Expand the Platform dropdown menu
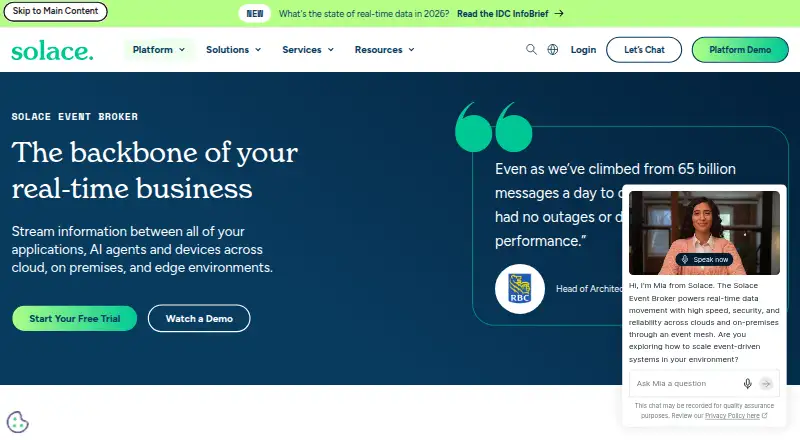The image size is (800, 440). point(159,50)
